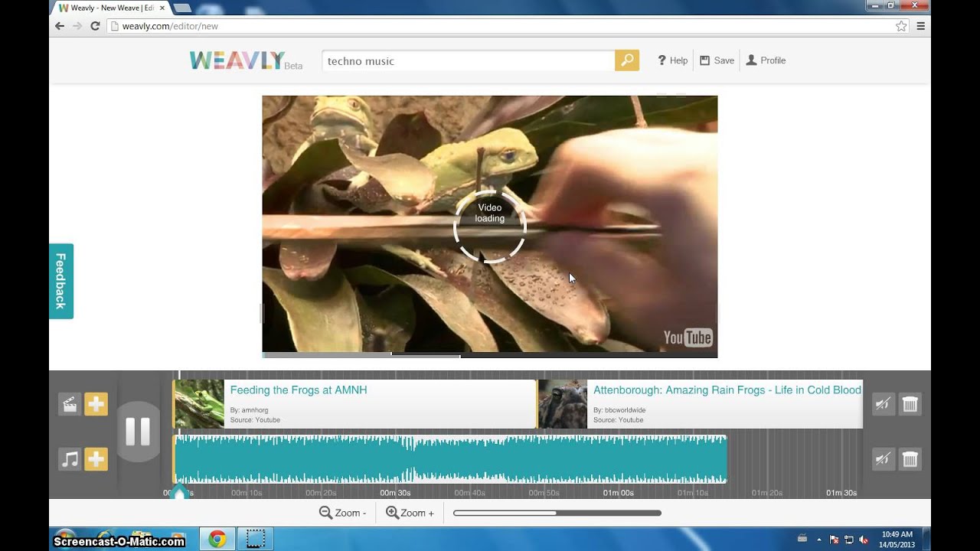Go back with the browser back arrow
Viewport: 980px width, 551px height.
(x=60, y=26)
